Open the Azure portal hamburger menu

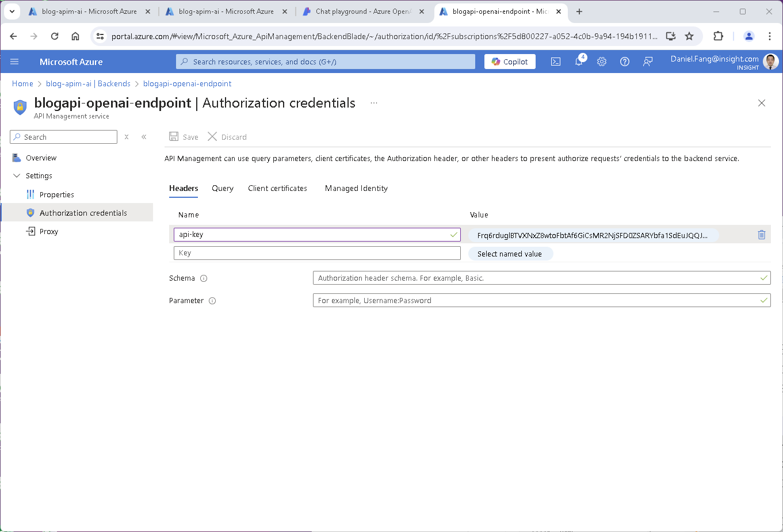pyautogui.click(x=14, y=62)
